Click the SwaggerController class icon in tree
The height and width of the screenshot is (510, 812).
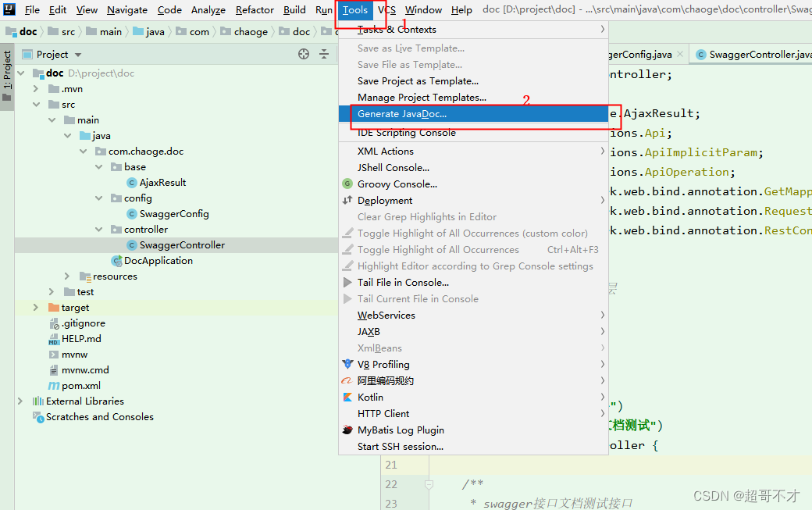click(132, 245)
